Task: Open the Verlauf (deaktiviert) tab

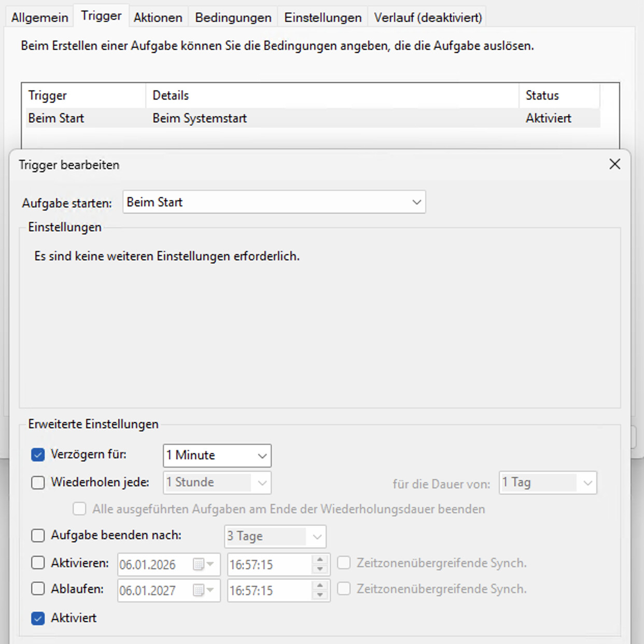Action: point(428,18)
